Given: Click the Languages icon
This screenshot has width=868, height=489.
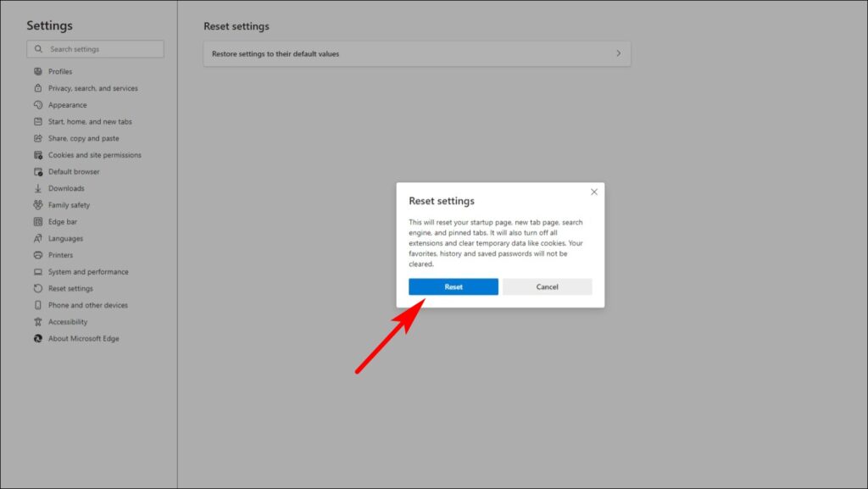Looking at the screenshot, I should tap(37, 238).
